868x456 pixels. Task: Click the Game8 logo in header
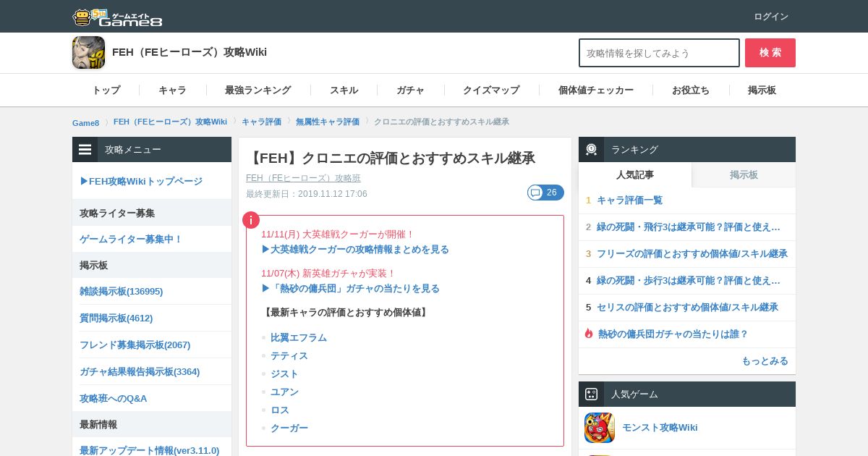pyautogui.click(x=117, y=17)
